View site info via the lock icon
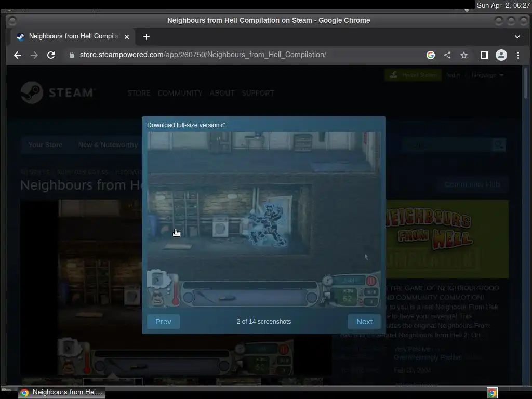Image resolution: width=532 pixels, height=399 pixels. 72,55
